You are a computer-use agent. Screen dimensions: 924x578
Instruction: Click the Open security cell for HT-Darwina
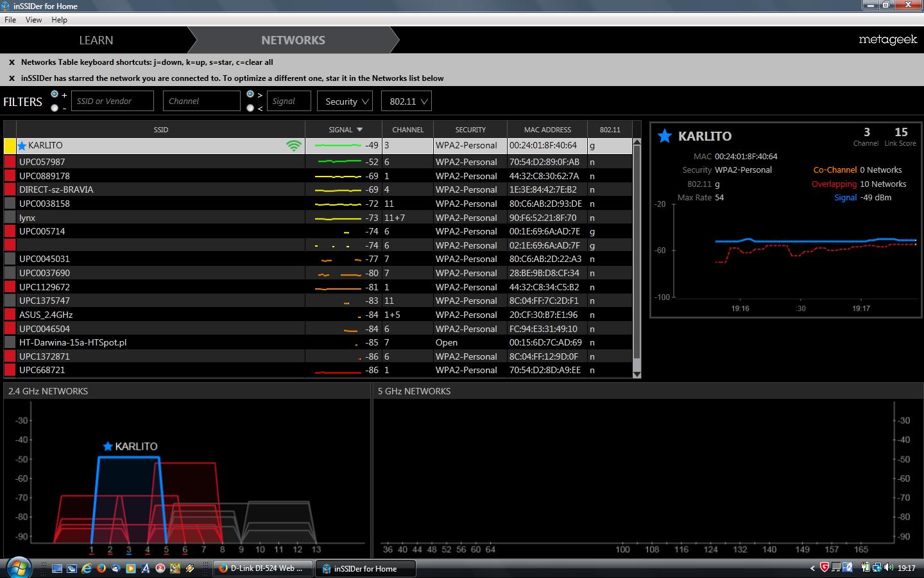pyautogui.click(x=447, y=342)
